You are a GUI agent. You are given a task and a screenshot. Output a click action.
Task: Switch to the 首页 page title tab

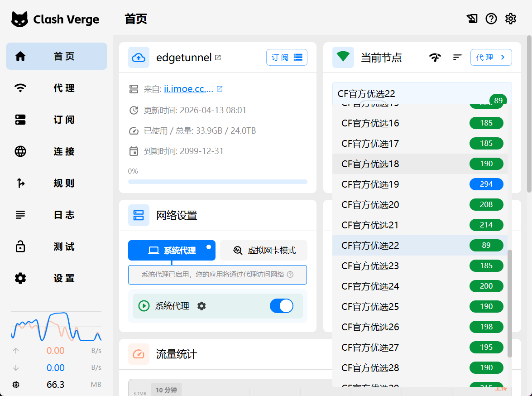point(134,19)
